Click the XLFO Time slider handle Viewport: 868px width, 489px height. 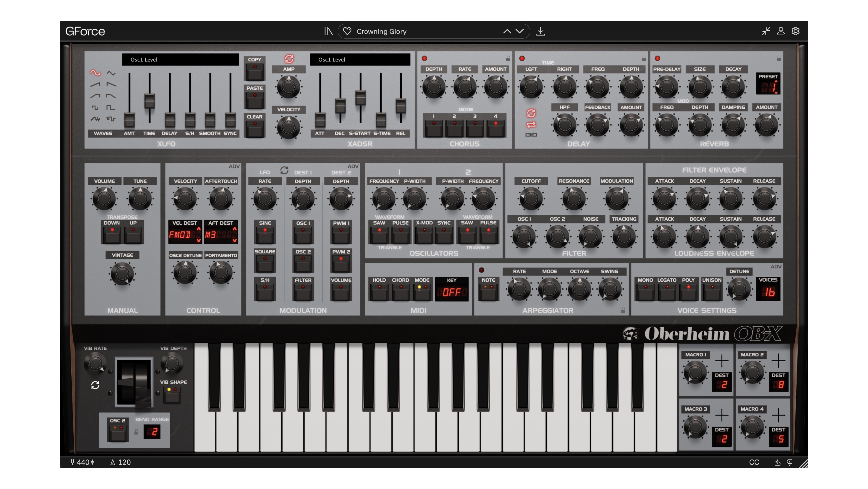coord(150,101)
